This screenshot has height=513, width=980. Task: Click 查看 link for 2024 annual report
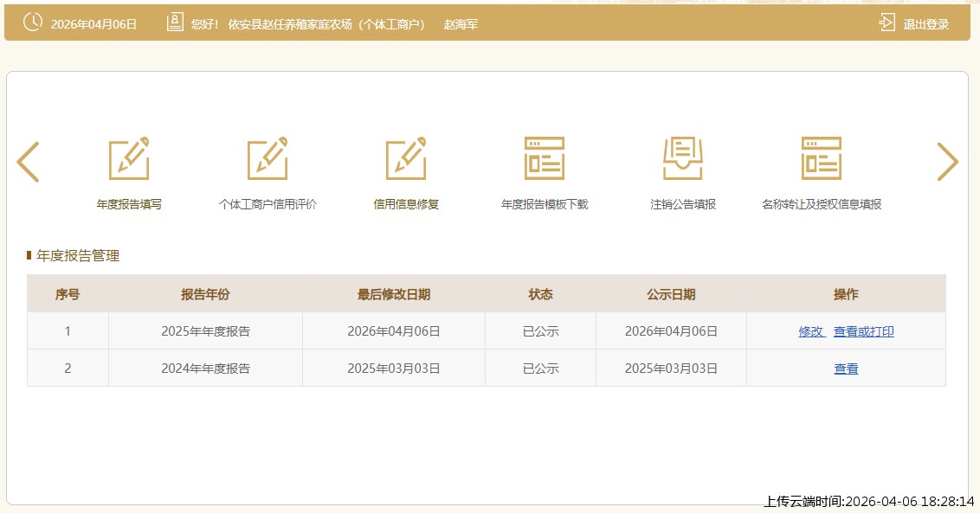click(x=846, y=369)
